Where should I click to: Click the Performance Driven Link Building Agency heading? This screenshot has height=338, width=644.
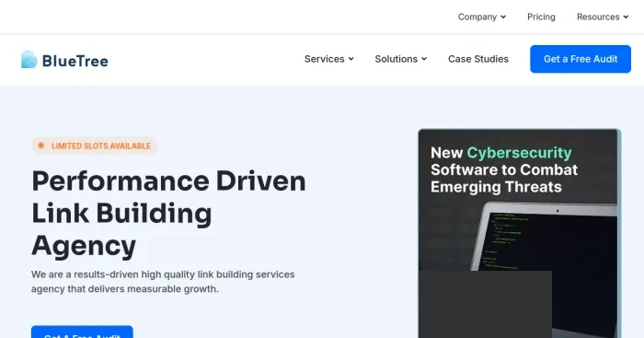168,214
